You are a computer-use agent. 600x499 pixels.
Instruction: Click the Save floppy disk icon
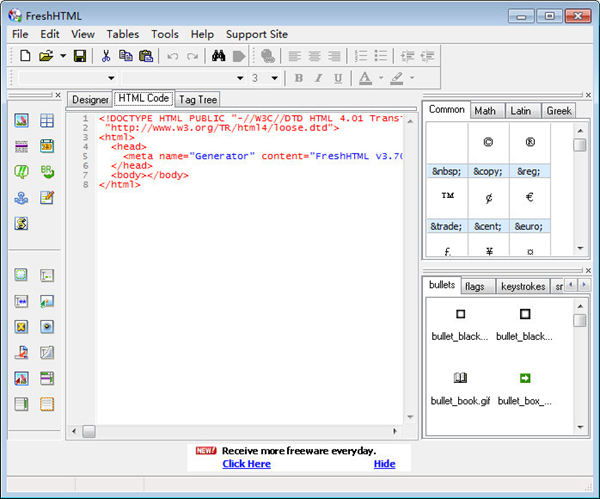[x=79, y=56]
